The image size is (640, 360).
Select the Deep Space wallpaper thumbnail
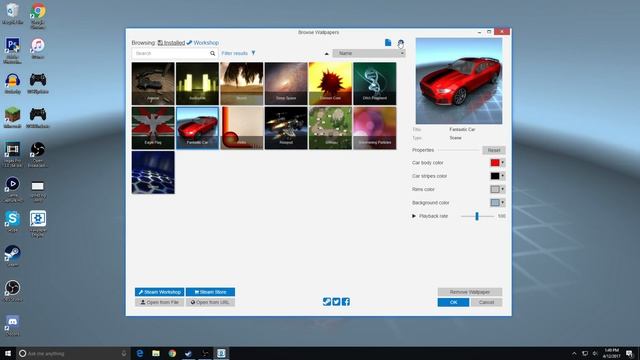tap(286, 83)
